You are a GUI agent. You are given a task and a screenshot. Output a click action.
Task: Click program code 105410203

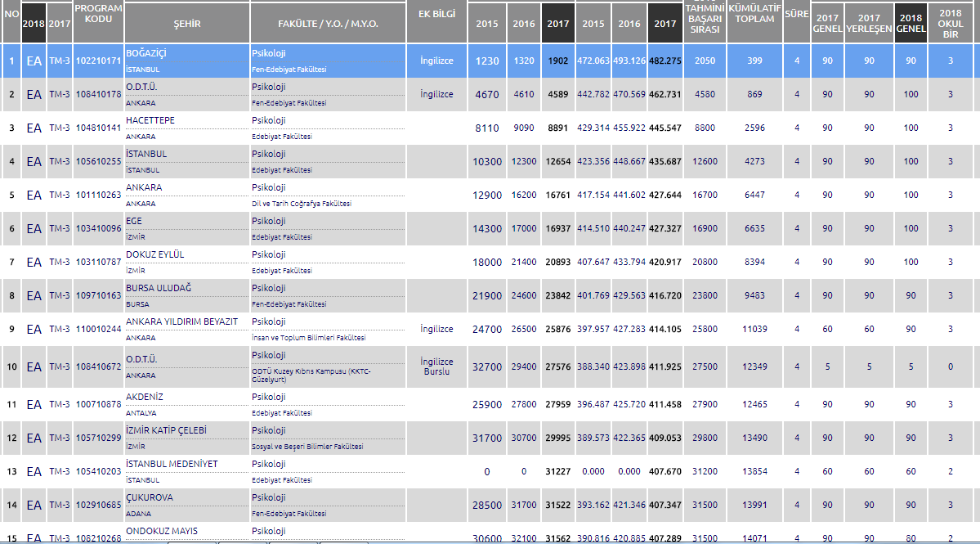(x=98, y=471)
